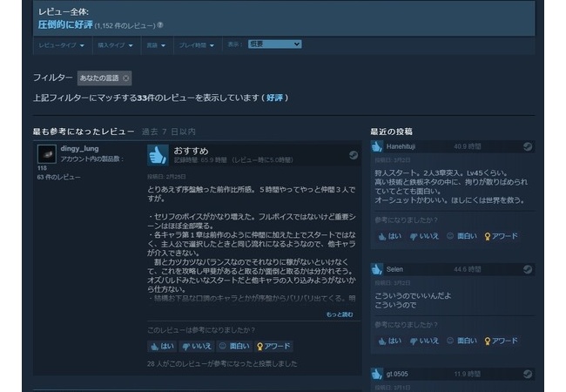Open the プレイ時間 filter dropdown
Image resolution: width=566 pixels, height=392 pixels.
coord(197,45)
